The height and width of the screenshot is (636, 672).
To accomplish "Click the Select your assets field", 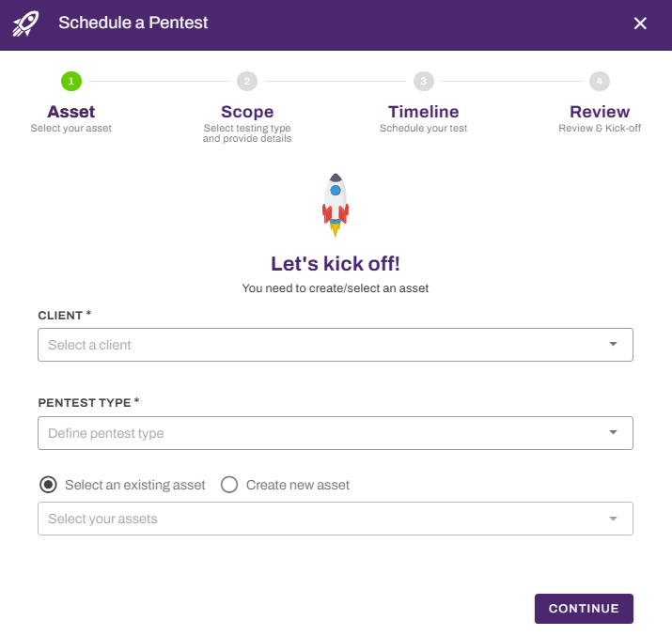I will click(320, 519).
